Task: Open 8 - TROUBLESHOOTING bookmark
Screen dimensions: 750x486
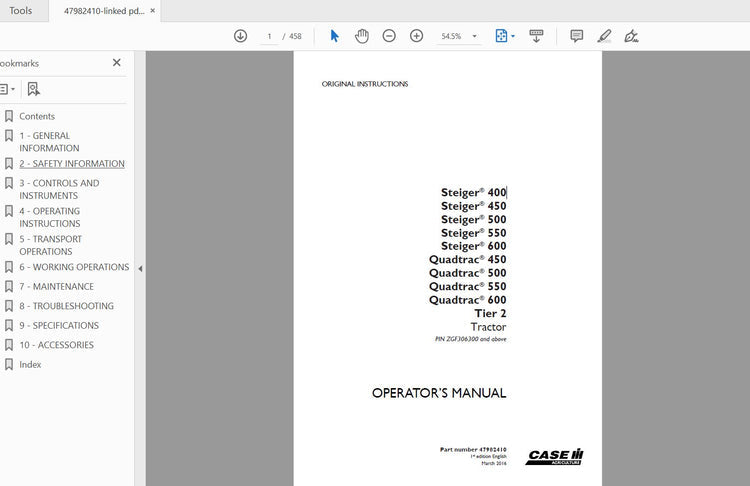Action: click(66, 306)
